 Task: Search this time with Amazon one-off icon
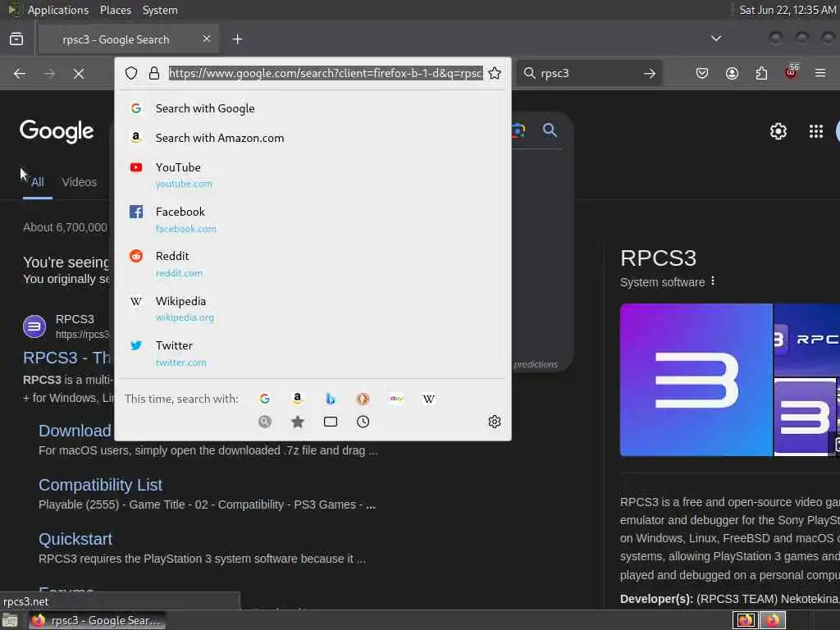click(x=297, y=399)
